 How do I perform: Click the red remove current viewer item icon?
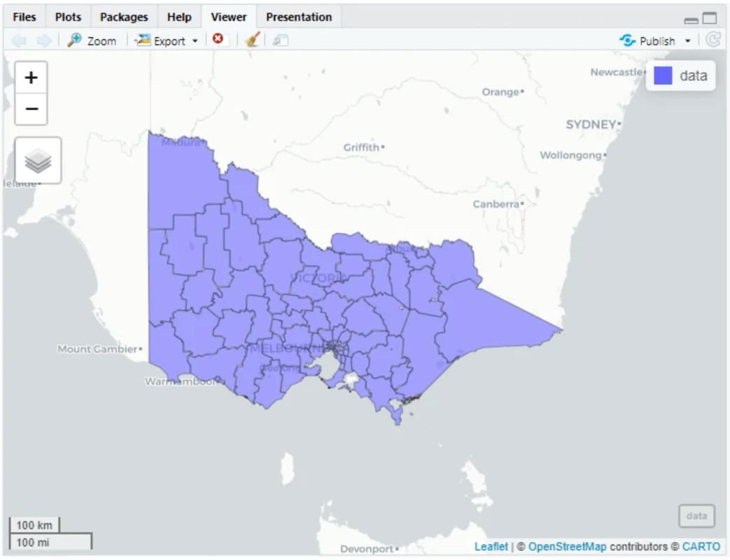tap(218, 40)
